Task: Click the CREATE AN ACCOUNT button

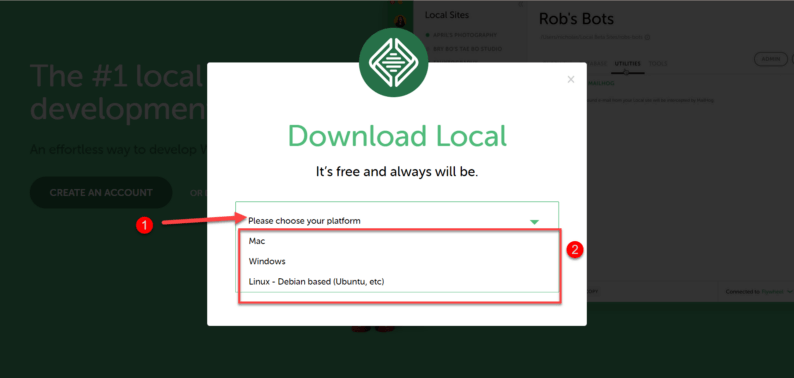Action: (x=101, y=193)
